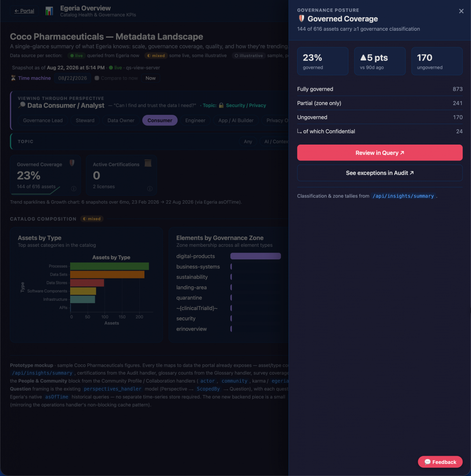The height and width of the screenshot is (476, 471).
Task: Click the orange Data Sets bar
Action: tap(107, 274)
